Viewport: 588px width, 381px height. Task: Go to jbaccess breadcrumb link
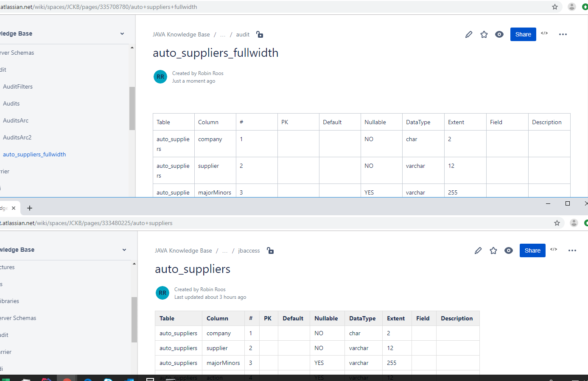(x=249, y=250)
